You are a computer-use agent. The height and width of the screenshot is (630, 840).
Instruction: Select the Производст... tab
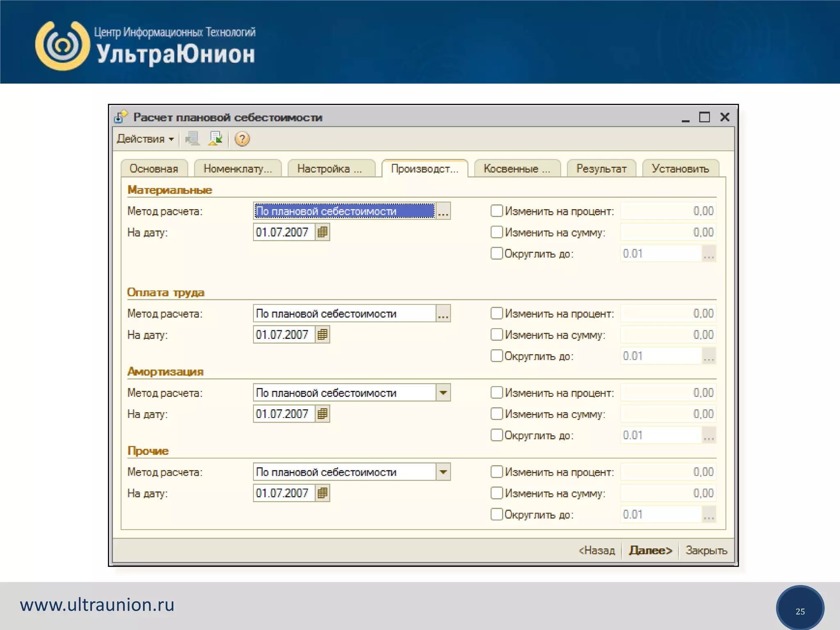[425, 169]
